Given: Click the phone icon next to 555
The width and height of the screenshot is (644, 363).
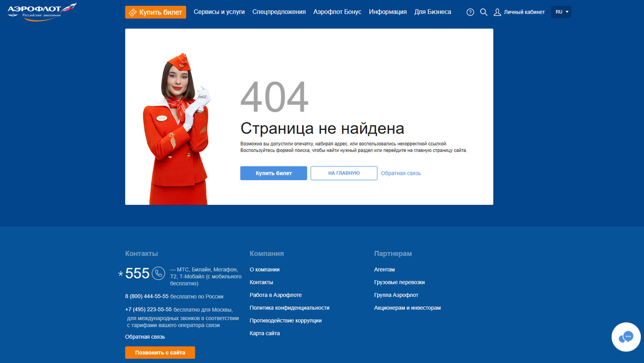Looking at the screenshot, I should pos(158,273).
